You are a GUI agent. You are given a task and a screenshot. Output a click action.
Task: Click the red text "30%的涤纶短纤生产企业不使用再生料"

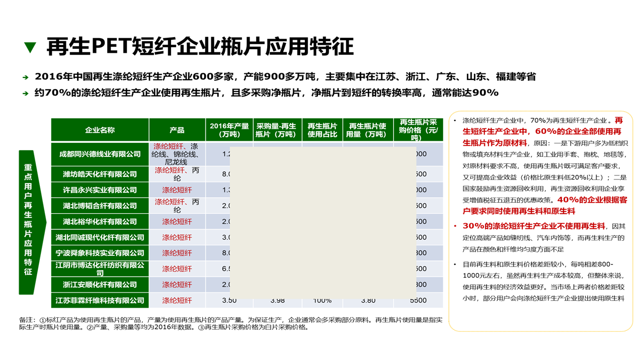click(x=534, y=226)
